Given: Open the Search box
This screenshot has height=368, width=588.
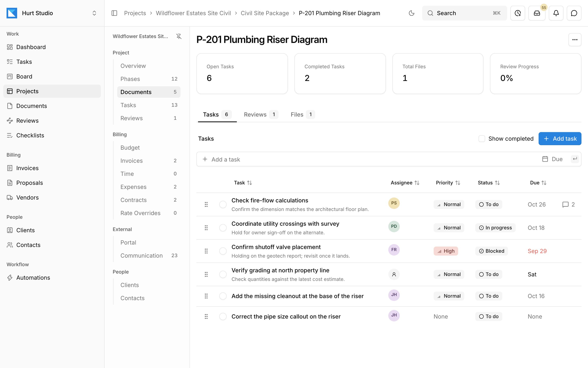Looking at the screenshot, I should [x=464, y=13].
